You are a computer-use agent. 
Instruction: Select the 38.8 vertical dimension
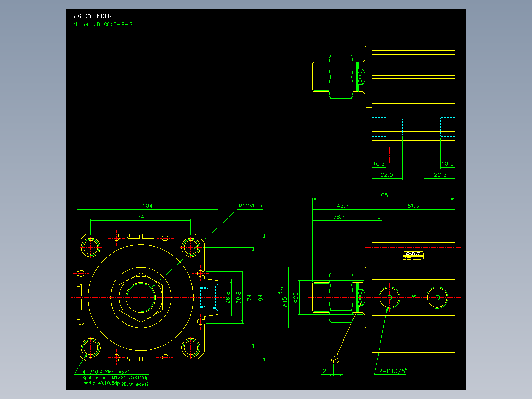pyautogui.click(x=239, y=297)
